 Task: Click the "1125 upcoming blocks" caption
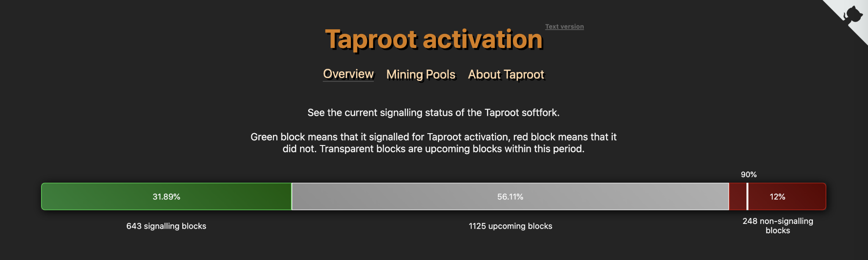(510, 226)
